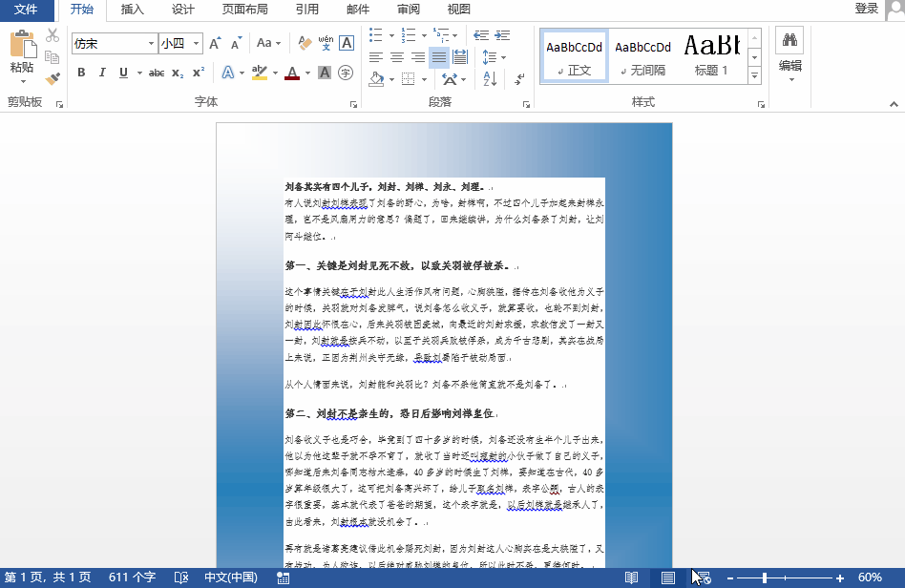Switch to the 插入 tab
Image resolution: width=905 pixels, height=588 pixels.
pyautogui.click(x=132, y=10)
